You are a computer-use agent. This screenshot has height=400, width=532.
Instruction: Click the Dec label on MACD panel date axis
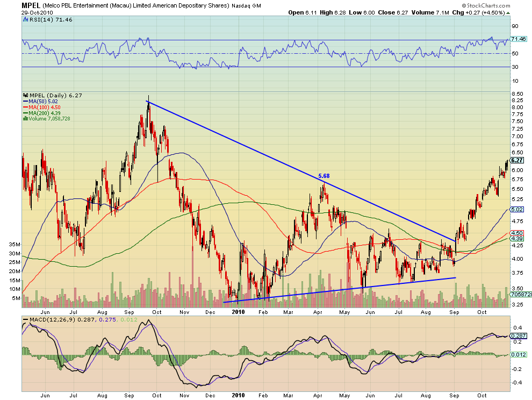click(210, 396)
